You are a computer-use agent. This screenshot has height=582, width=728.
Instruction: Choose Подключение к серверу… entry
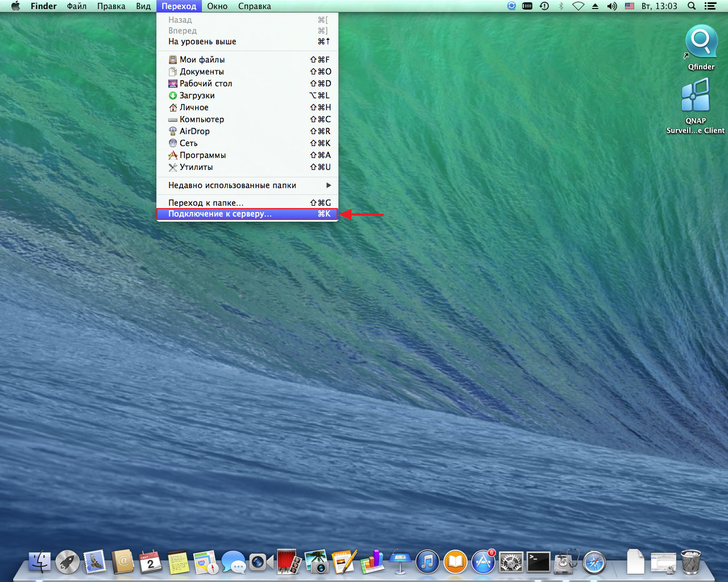click(247, 214)
